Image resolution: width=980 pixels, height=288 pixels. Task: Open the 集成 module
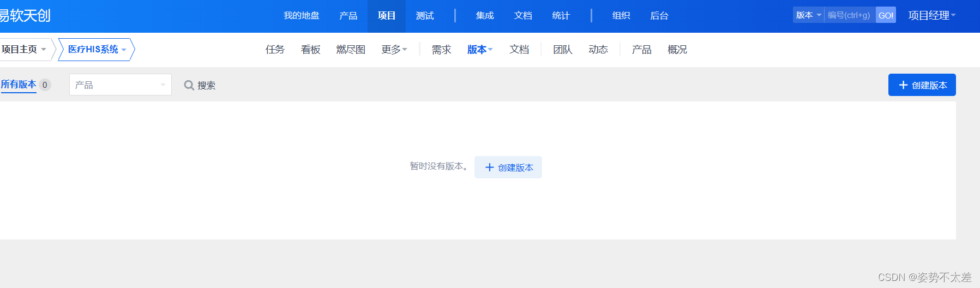coord(484,16)
